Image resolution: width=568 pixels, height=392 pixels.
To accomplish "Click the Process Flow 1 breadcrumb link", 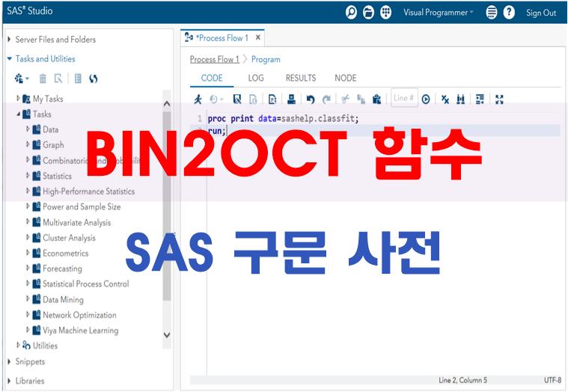I will click(215, 59).
